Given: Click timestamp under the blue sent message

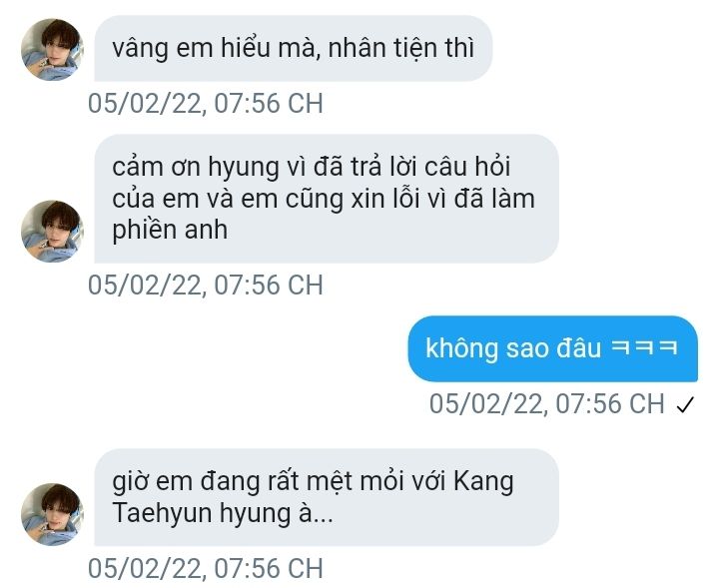Looking at the screenshot, I should (x=547, y=404).
